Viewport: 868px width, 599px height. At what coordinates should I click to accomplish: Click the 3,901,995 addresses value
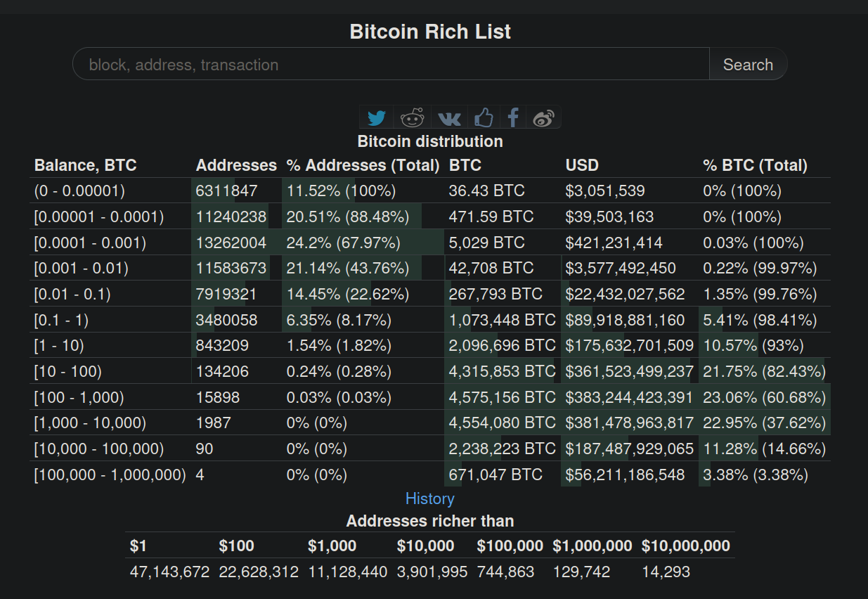[432, 572]
